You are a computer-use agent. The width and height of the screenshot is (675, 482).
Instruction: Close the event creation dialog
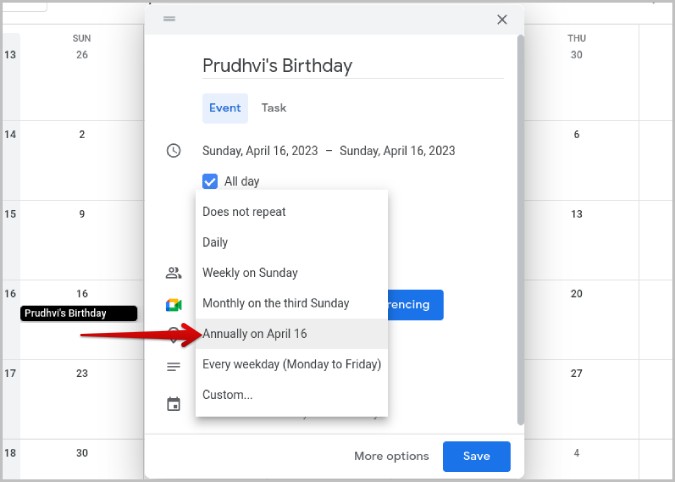[502, 19]
